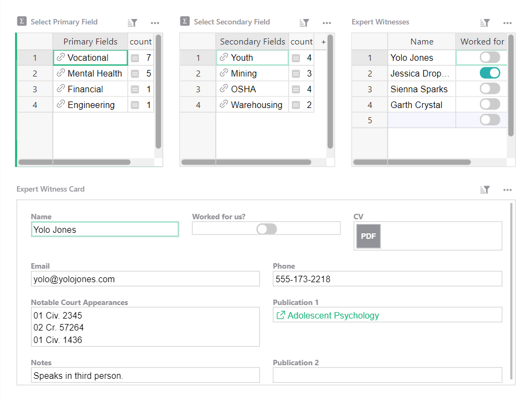Open the filter options icon on Expert Witness Card

[484, 189]
